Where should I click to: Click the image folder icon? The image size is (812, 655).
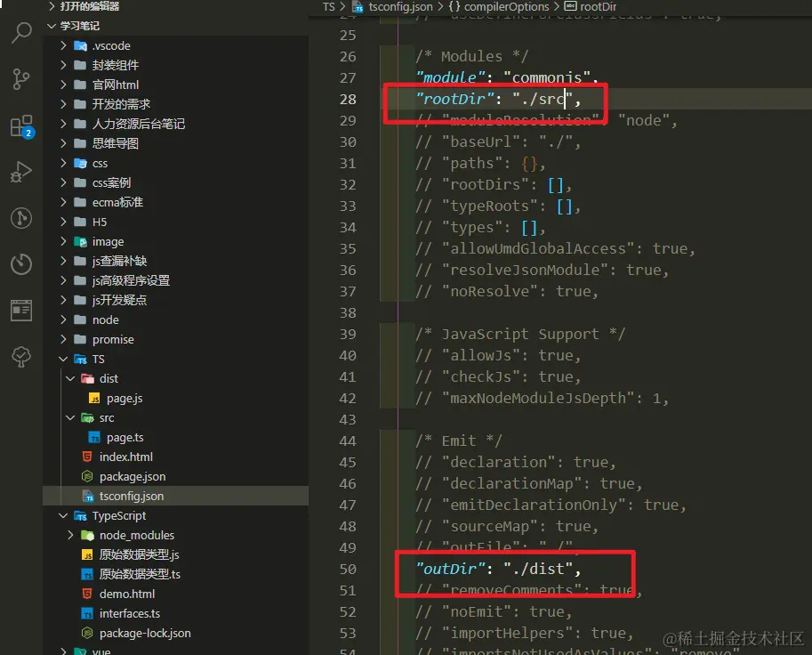point(80,242)
